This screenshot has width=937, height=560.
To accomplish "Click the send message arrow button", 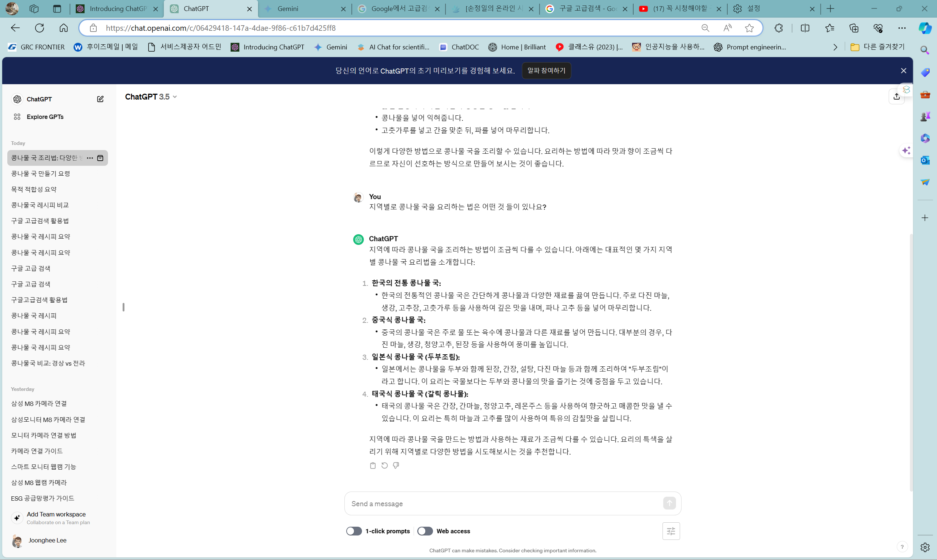I will [x=669, y=503].
